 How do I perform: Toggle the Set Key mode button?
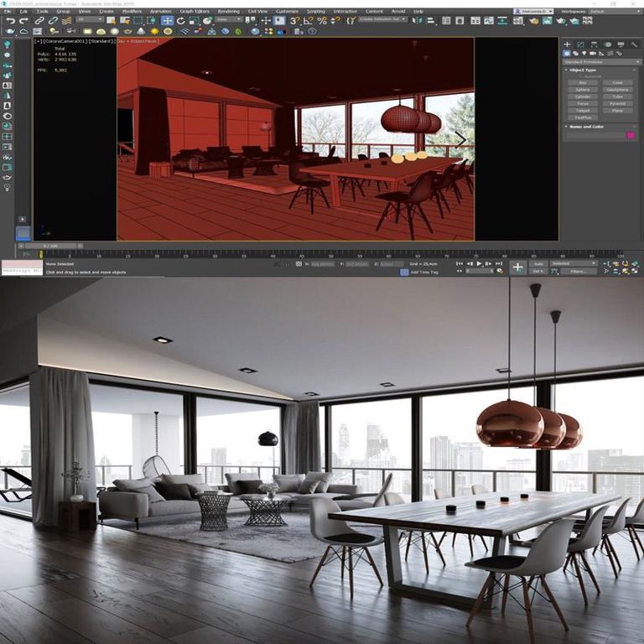pyautogui.click(x=539, y=272)
